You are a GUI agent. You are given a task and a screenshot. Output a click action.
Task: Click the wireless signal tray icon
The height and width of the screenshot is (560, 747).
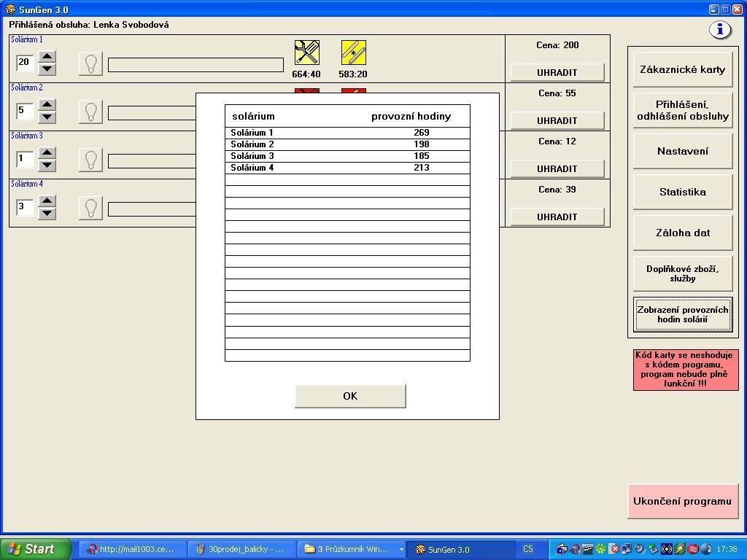(x=667, y=549)
